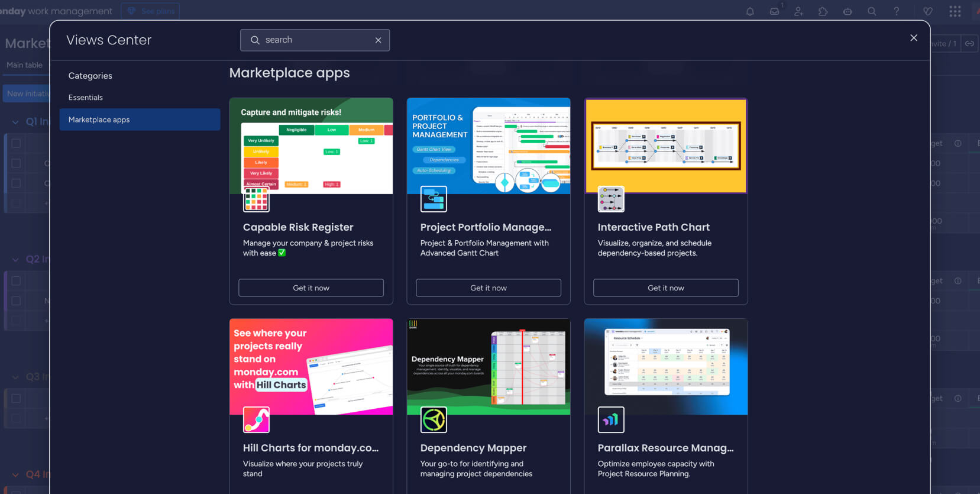Click the copy link icon behind dialog
The image size is (980, 494).
click(x=969, y=43)
